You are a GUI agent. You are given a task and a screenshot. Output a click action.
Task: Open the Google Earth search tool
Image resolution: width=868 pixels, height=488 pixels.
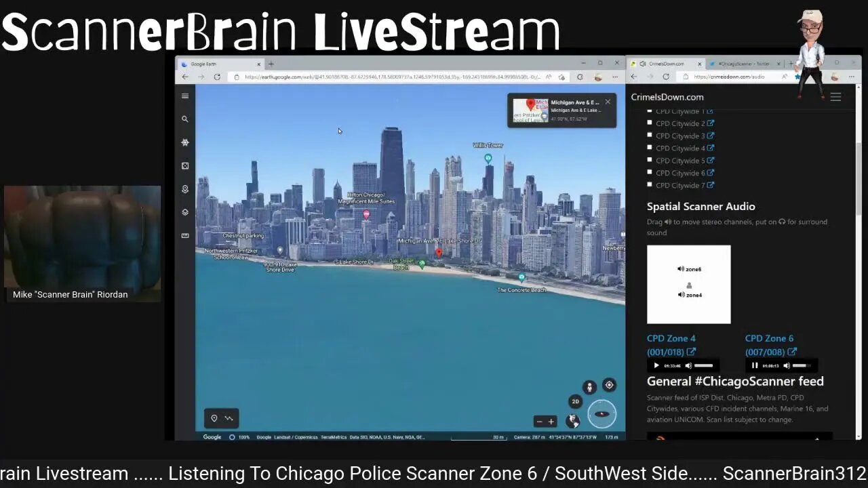point(184,119)
